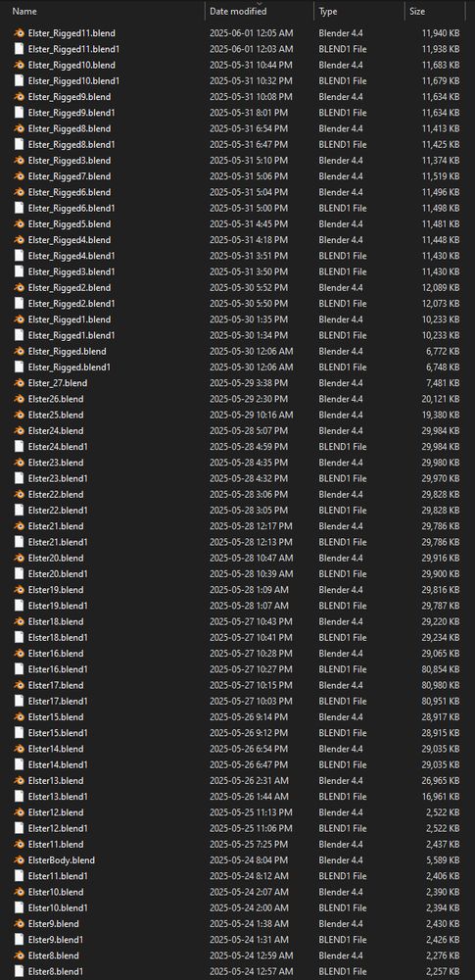Click the Blender icon next to ElsterBody.blend
This screenshot has width=475, height=980.
(20, 860)
